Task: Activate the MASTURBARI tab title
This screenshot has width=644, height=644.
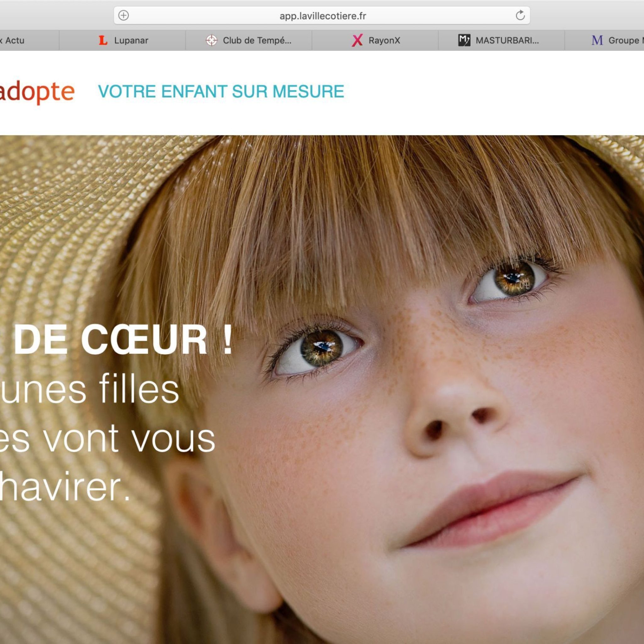Action: pos(507,40)
